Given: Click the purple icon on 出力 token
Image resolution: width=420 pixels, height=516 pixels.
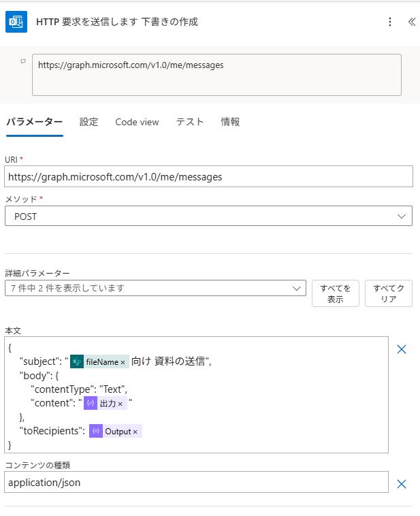Looking at the screenshot, I should click(91, 404).
